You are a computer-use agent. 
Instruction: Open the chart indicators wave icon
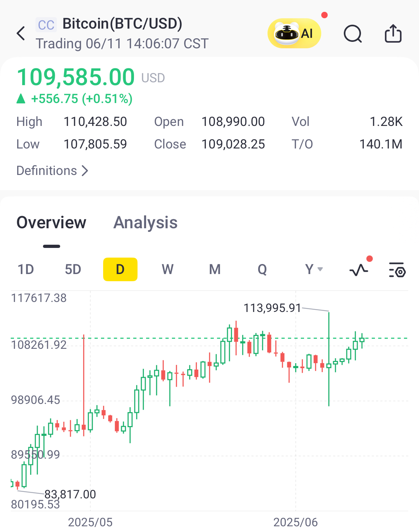point(359,269)
